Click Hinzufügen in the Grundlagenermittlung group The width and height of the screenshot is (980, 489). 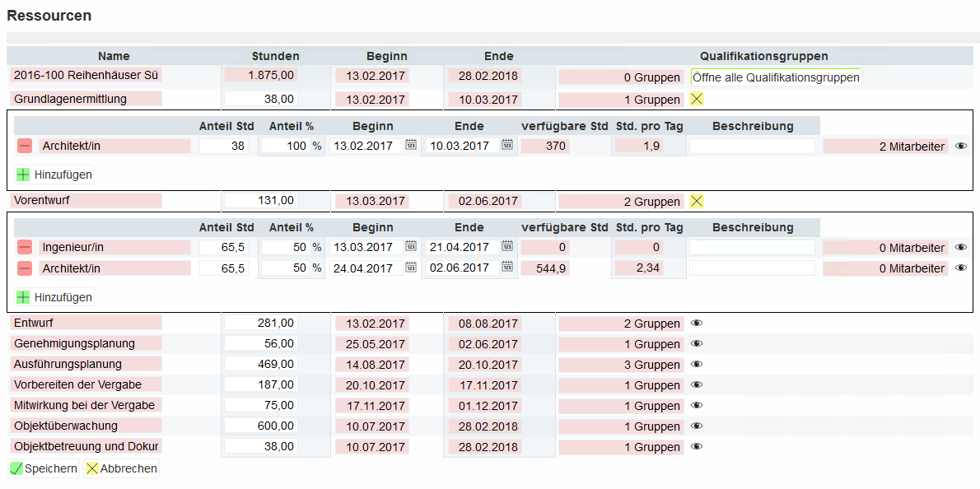click(54, 174)
